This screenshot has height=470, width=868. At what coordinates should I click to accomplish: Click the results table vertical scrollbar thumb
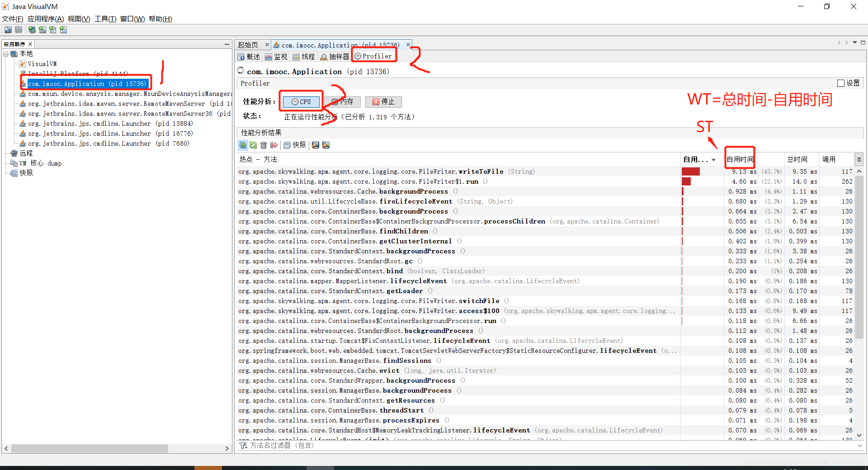(x=859, y=257)
